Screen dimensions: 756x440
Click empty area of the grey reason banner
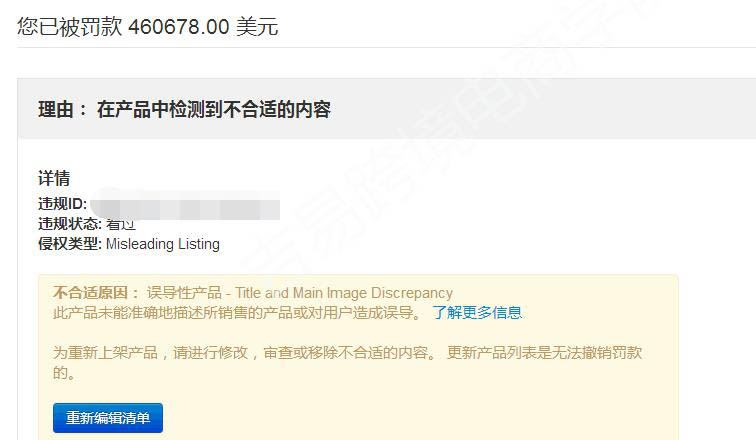[530, 109]
